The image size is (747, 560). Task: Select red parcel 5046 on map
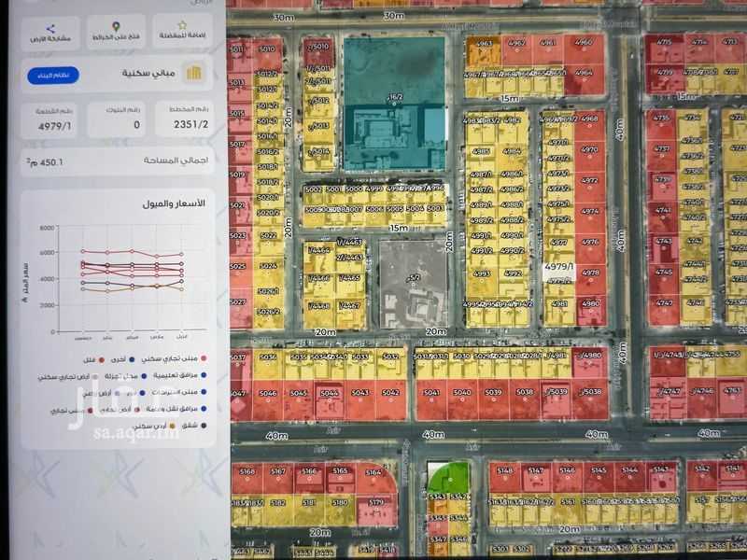(268, 400)
